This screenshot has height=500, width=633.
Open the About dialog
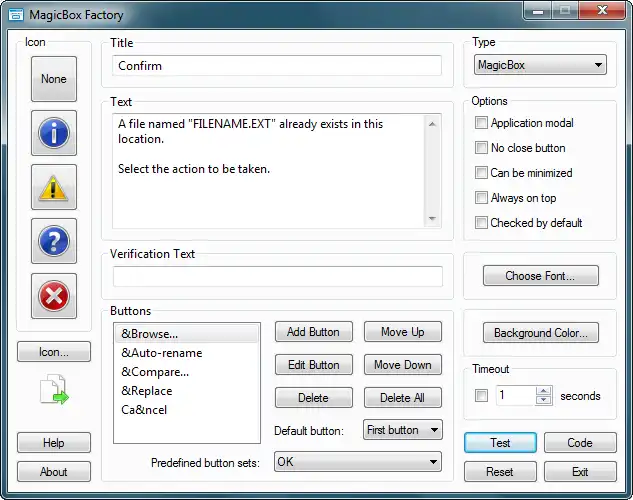pyautogui.click(x=54, y=472)
